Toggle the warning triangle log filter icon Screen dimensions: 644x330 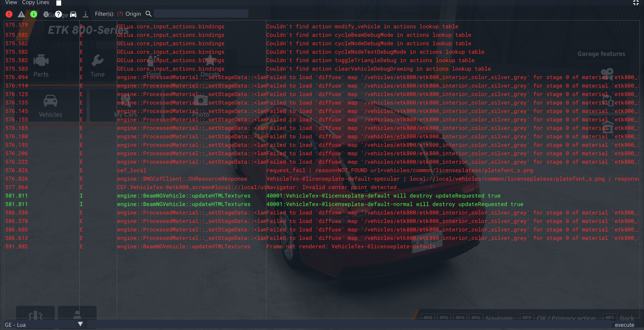[x=21, y=14]
